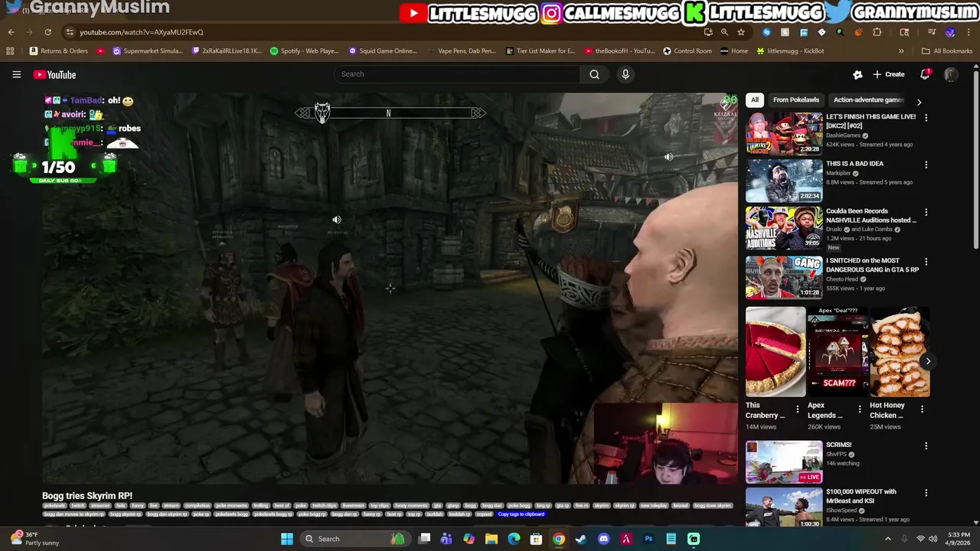Screen dimensions: 980x551
Task: Open options for Nashville Auditions video
Action: (926, 212)
